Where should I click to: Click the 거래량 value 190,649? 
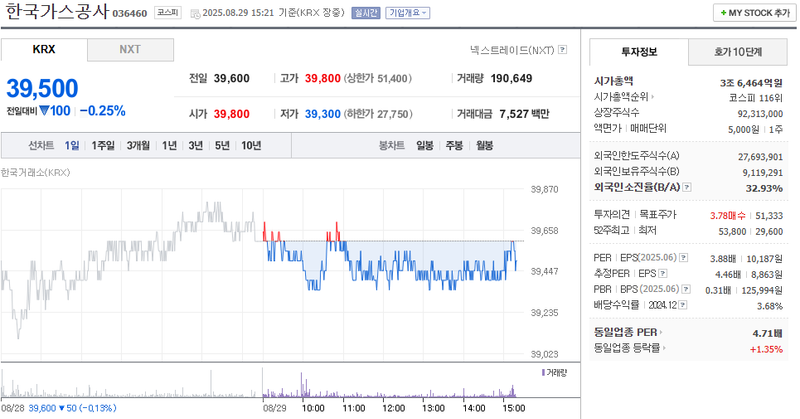511,78
